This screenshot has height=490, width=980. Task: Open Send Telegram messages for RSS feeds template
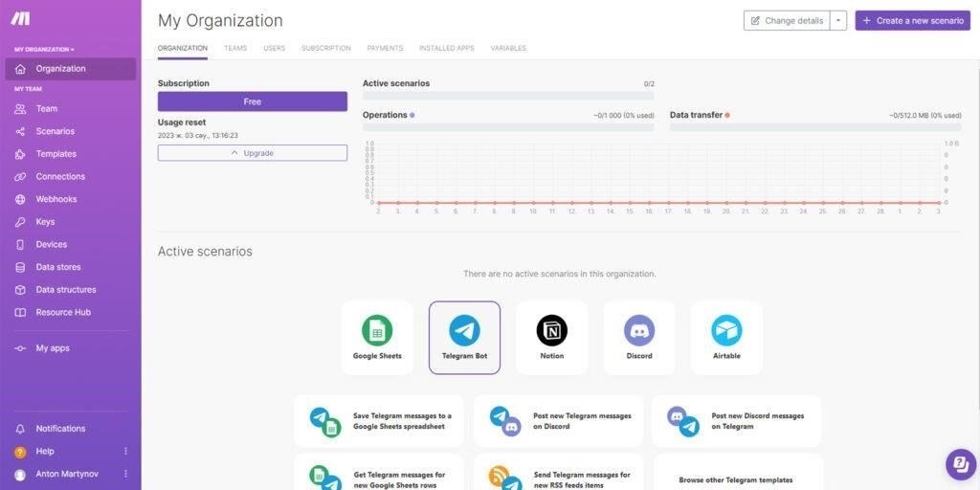558,473
